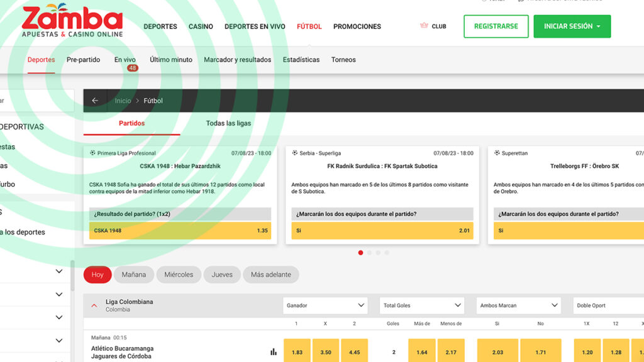644x362 pixels.
Task: Open Trelleborgs FF : Örebro SK match
Action: coord(584,166)
